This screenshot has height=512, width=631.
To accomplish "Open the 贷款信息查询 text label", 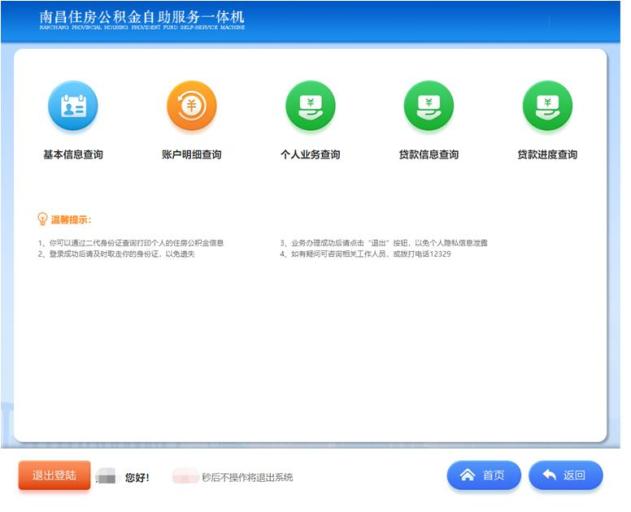I will [x=428, y=155].
